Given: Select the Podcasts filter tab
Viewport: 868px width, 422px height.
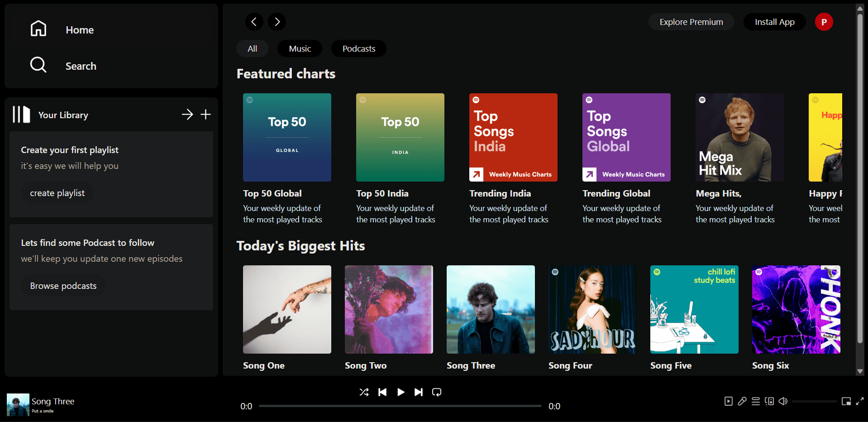Looking at the screenshot, I should click(x=359, y=48).
